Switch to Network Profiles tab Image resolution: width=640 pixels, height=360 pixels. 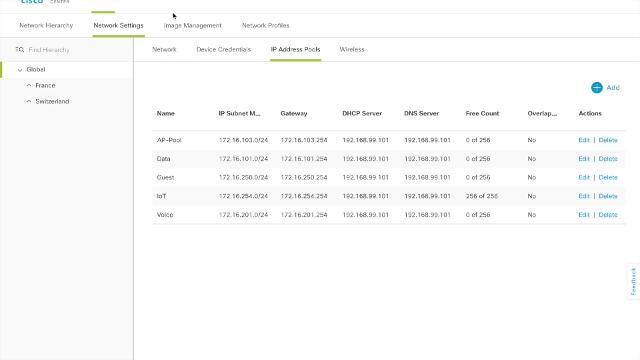(266, 25)
